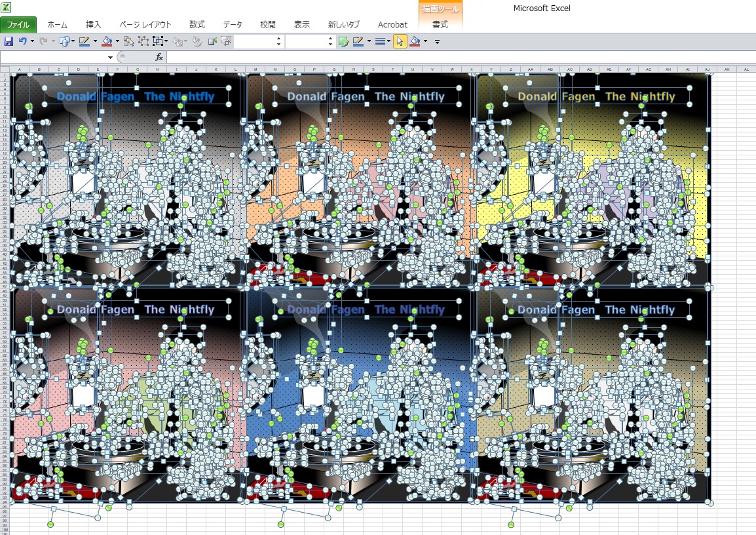The height and width of the screenshot is (535, 756).
Task: Switch to the ホーム tab
Action: (x=58, y=25)
